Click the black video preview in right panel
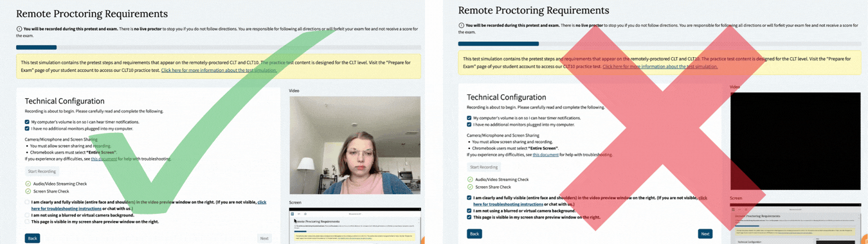The width and height of the screenshot is (868, 244). point(795,141)
